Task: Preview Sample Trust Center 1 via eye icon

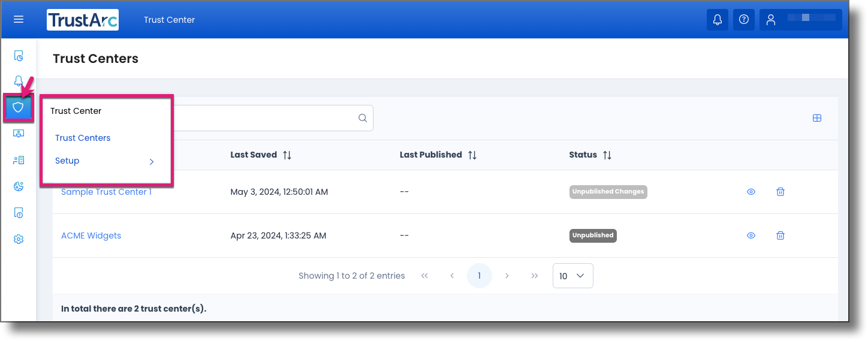Action: click(x=751, y=192)
